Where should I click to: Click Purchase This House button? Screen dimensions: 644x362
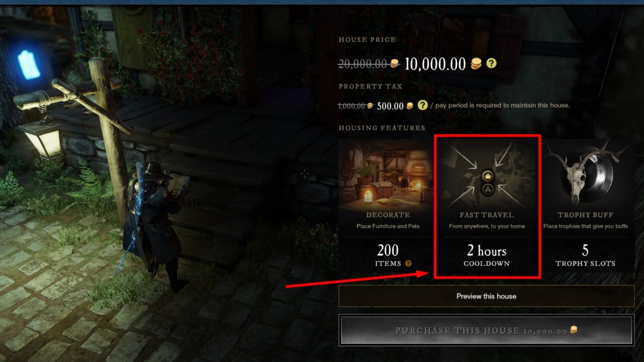pos(487,330)
